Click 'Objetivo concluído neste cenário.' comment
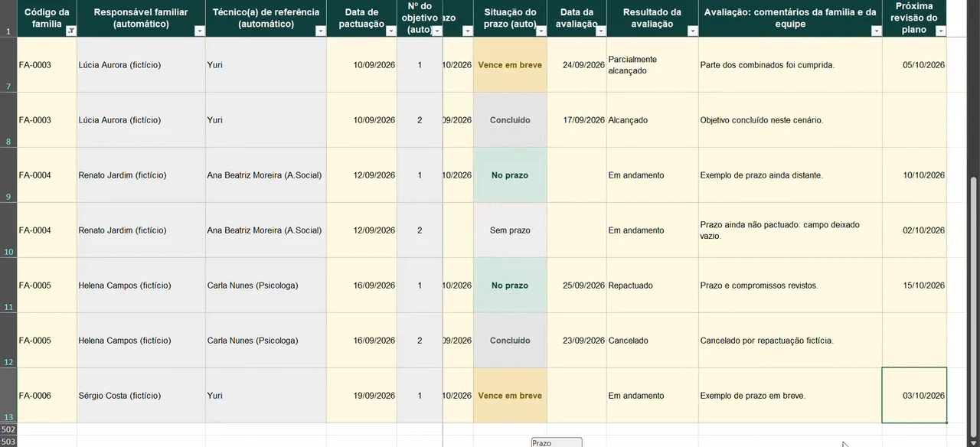The image size is (980, 447). point(790,120)
